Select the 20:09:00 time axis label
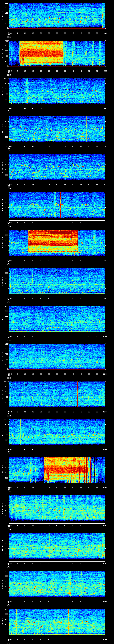This screenshot has height=644, width=114. pyautogui.click(x=9, y=336)
